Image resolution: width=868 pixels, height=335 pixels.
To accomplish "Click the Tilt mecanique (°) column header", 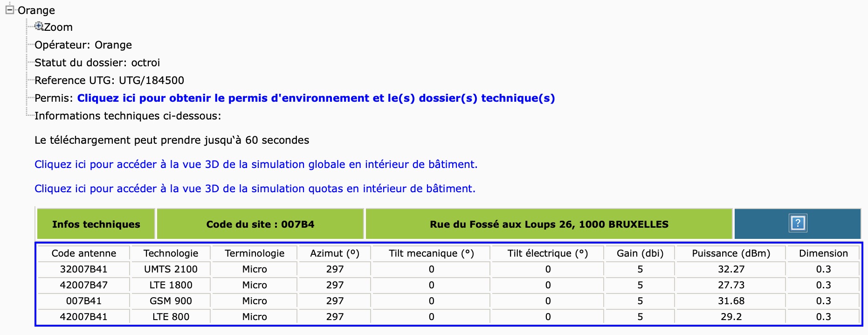I will point(431,253).
